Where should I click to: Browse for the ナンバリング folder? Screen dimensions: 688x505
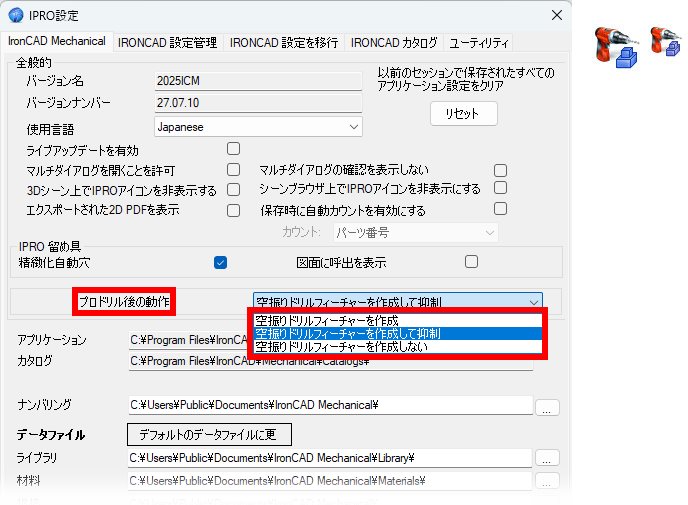point(547,408)
